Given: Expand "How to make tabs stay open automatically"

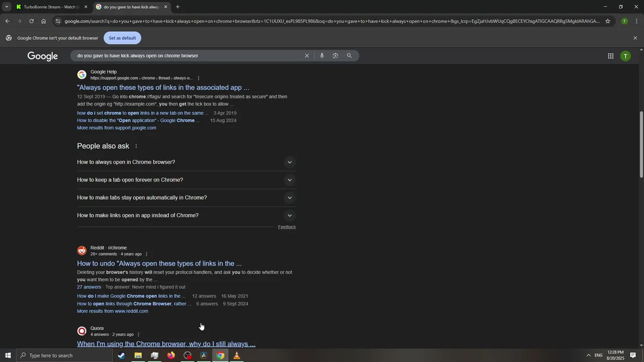Looking at the screenshot, I should 186,198.
